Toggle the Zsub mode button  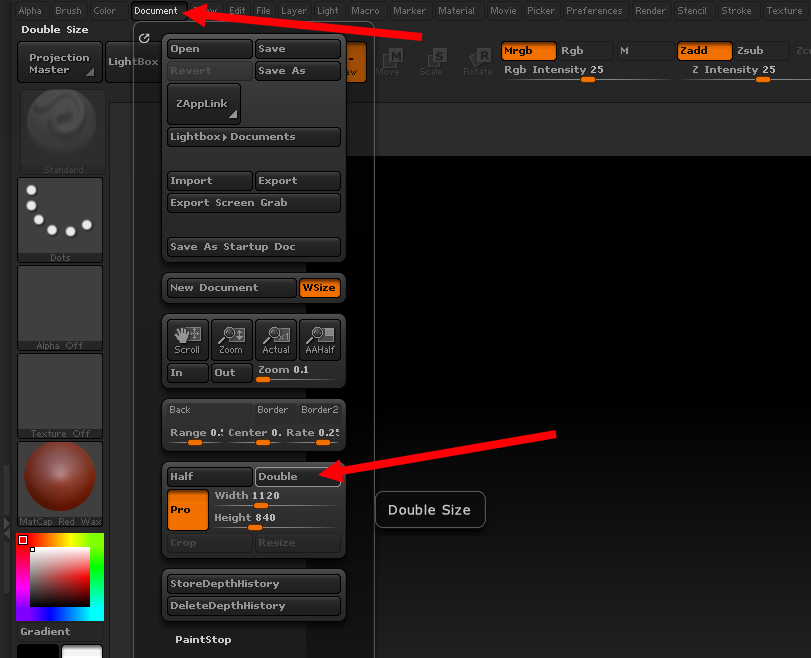[761, 51]
